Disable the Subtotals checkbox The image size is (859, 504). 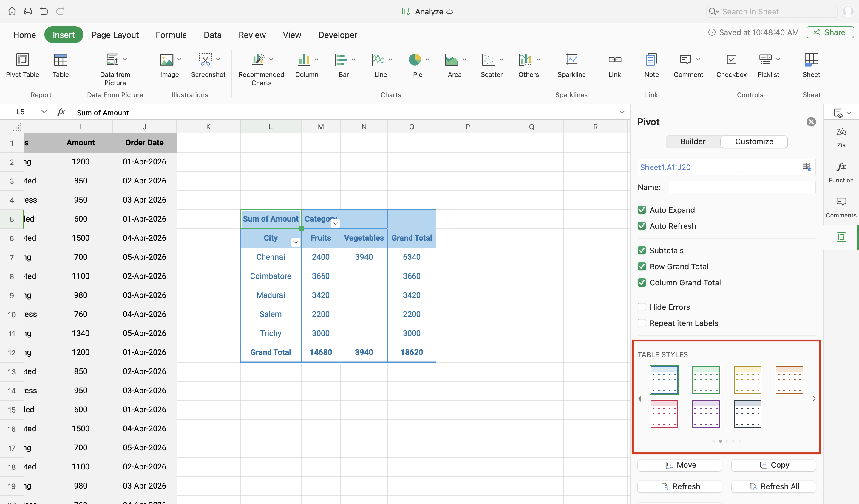pos(642,250)
